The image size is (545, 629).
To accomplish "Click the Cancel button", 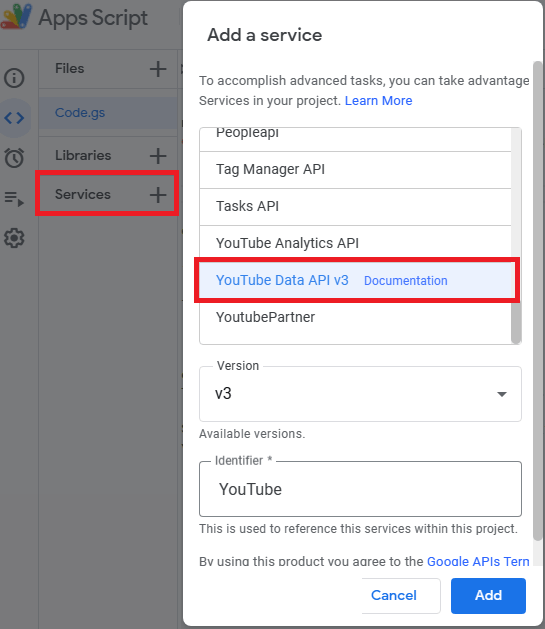I will point(394,596).
